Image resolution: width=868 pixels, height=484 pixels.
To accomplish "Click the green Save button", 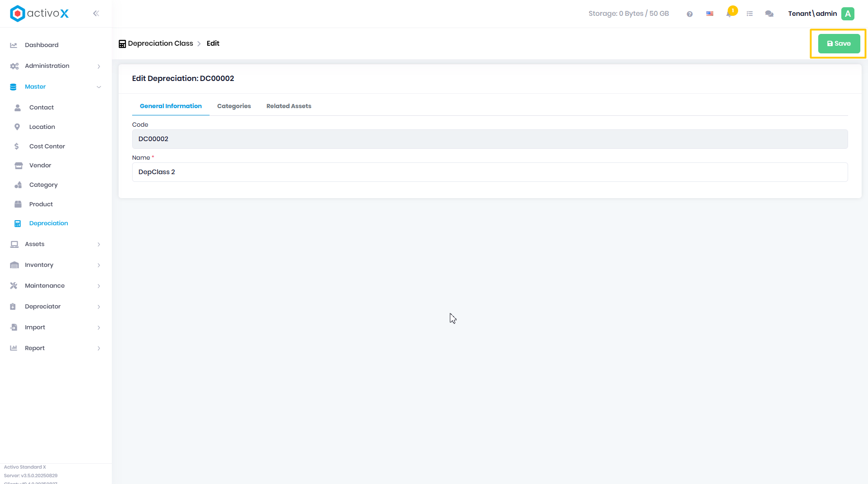I will tap(839, 44).
